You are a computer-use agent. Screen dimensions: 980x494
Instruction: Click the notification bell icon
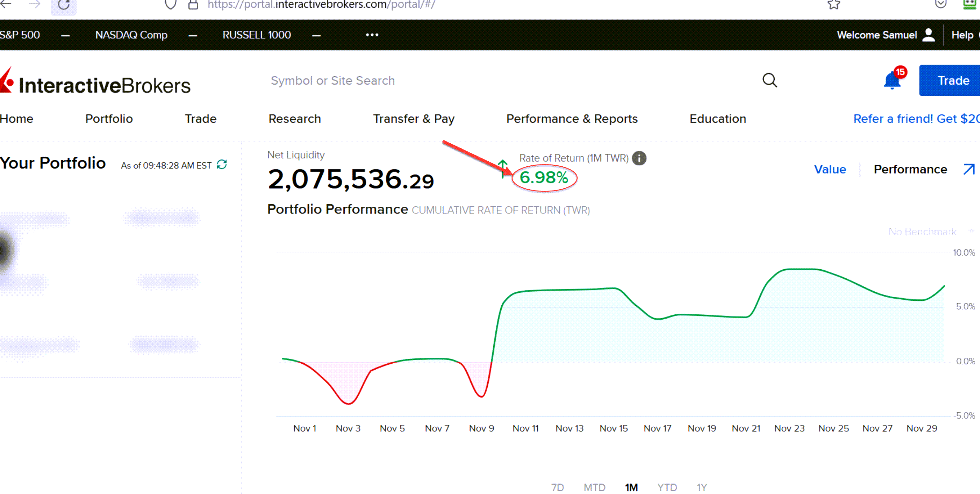coord(892,81)
